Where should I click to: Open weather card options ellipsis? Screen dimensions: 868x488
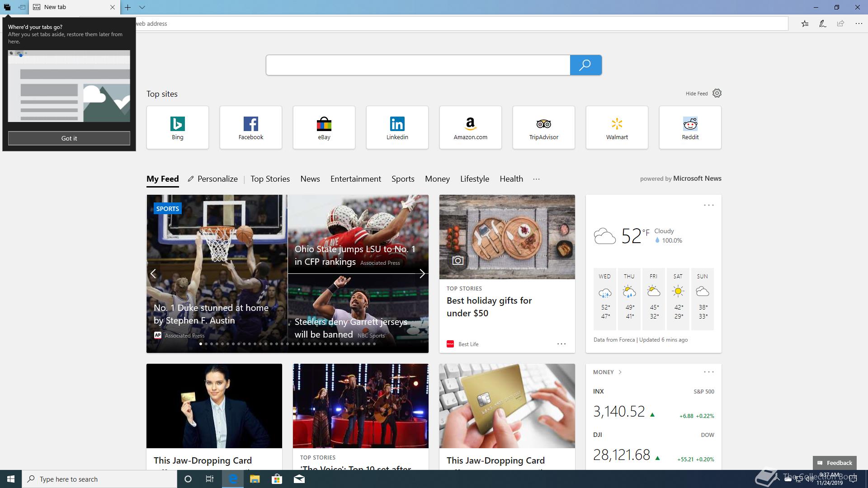(708, 205)
